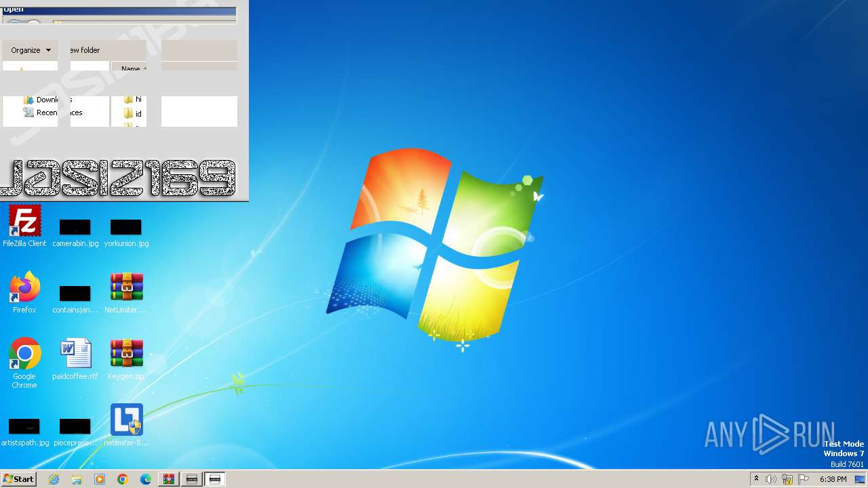Open the NetLimiter WinRAR archive
The image size is (868, 488).
tap(126, 293)
